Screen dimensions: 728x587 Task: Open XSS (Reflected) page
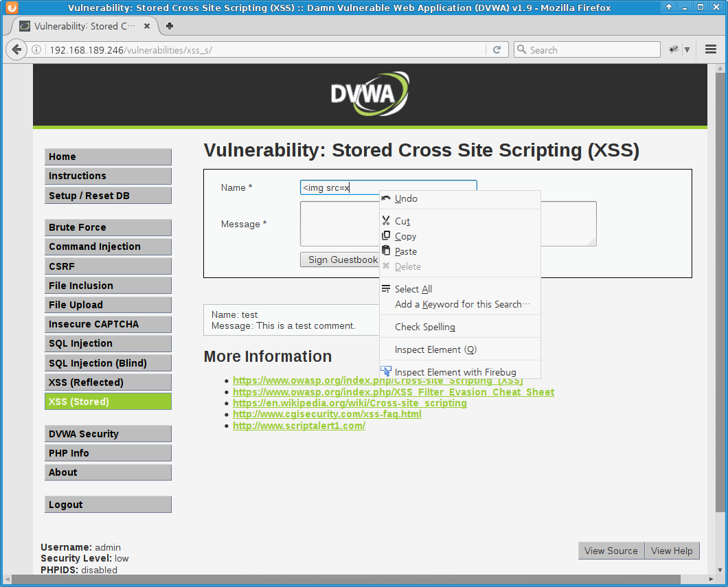(x=108, y=382)
